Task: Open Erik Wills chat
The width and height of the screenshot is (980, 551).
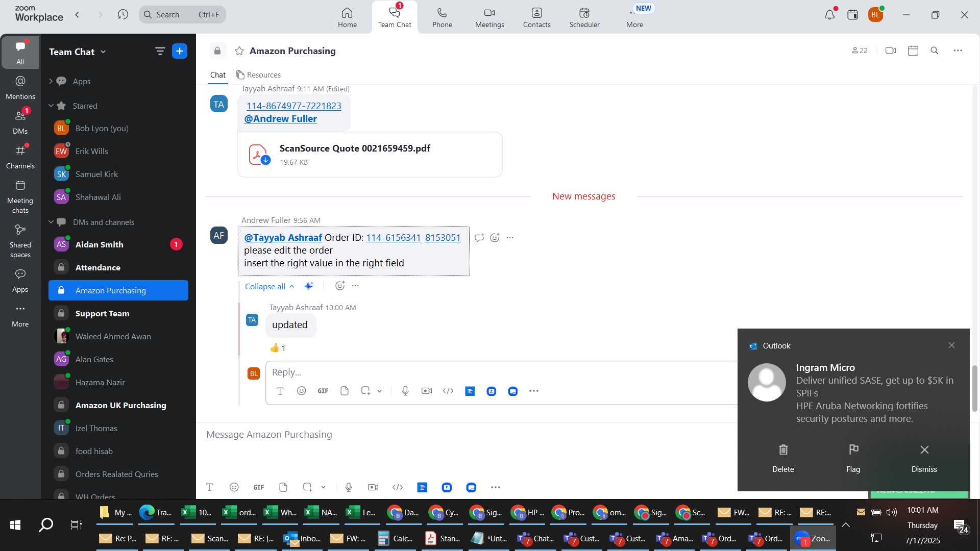Action: coord(118,151)
